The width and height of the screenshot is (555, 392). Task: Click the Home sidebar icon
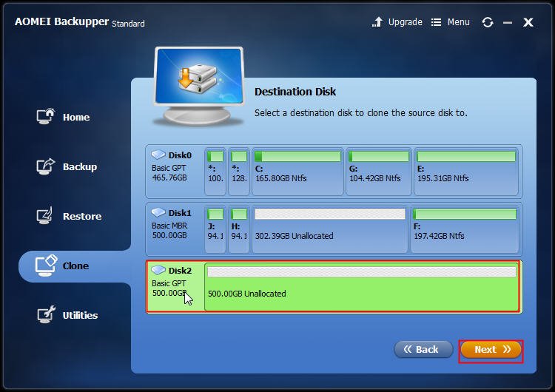pyautogui.click(x=46, y=117)
